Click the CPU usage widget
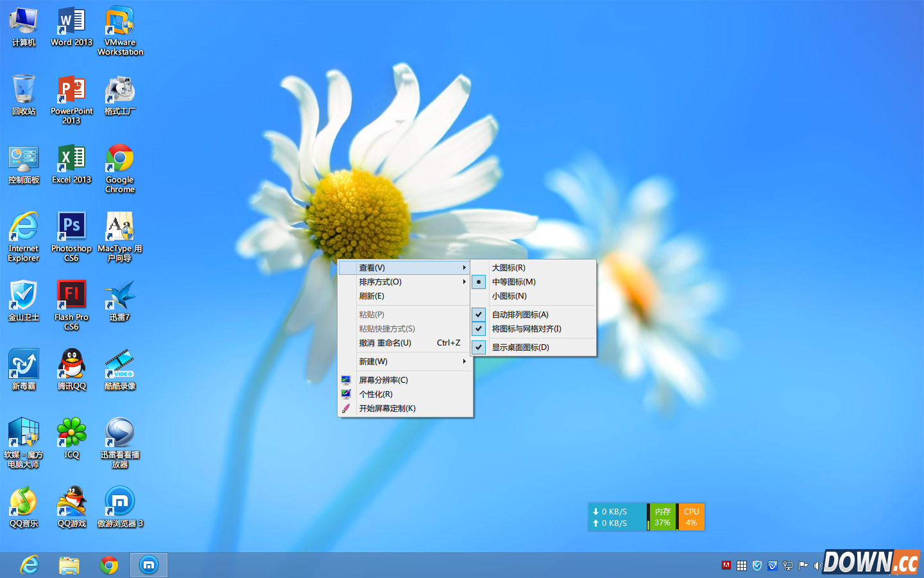The image size is (924, 578). (x=691, y=517)
